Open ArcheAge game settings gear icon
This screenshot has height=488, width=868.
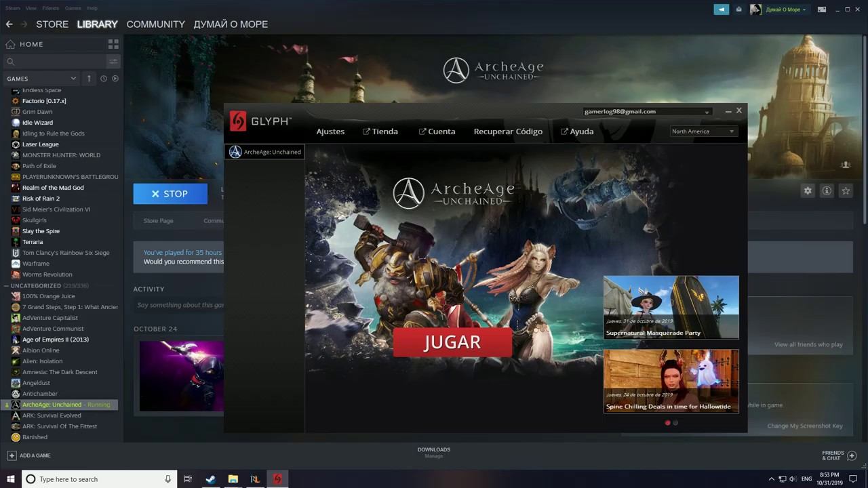tap(808, 191)
